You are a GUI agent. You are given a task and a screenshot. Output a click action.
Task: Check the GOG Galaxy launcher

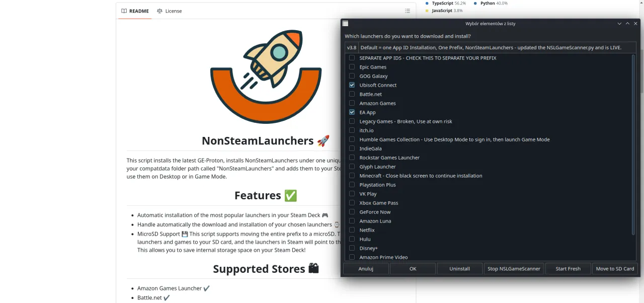352,76
